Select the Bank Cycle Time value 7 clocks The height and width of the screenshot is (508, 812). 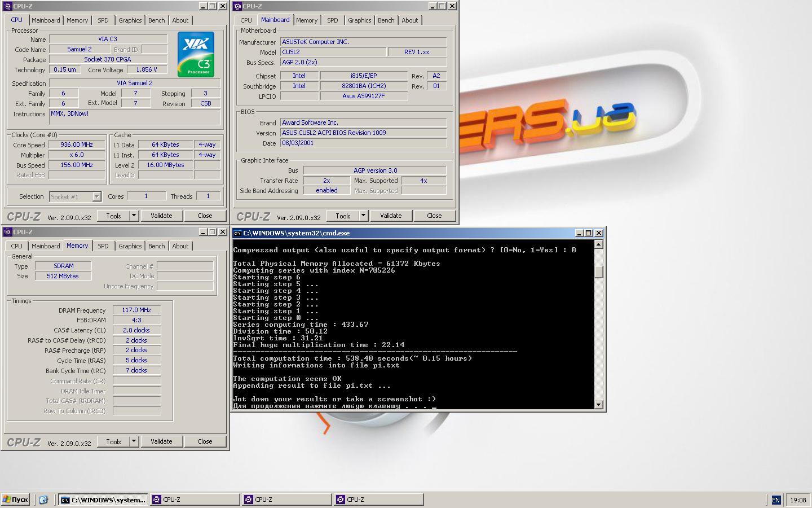coord(136,370)
